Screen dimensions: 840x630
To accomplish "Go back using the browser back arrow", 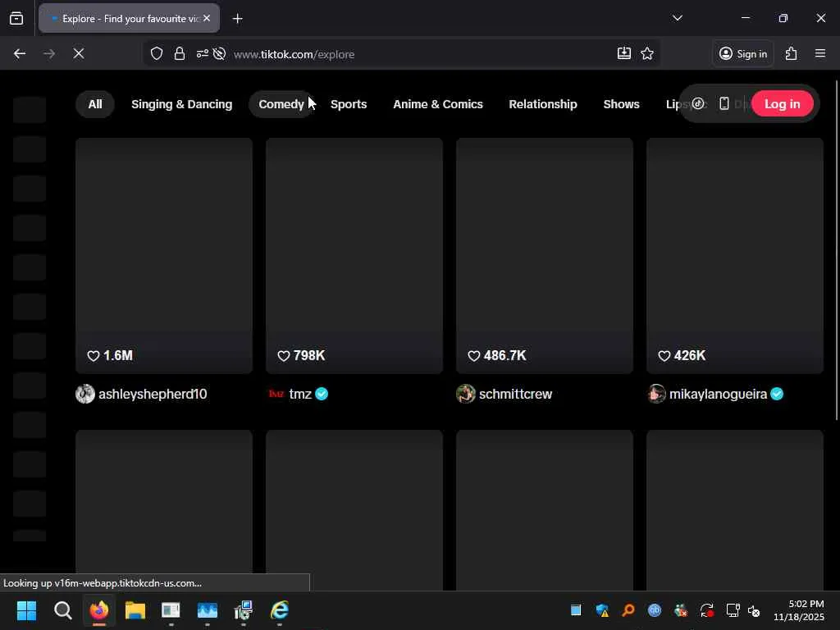I will tap(20, 53).
